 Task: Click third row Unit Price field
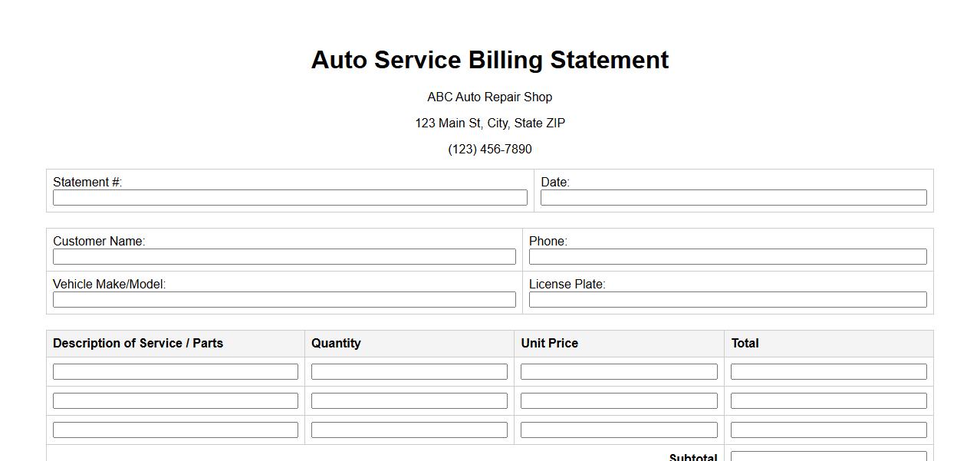[619, 430]
